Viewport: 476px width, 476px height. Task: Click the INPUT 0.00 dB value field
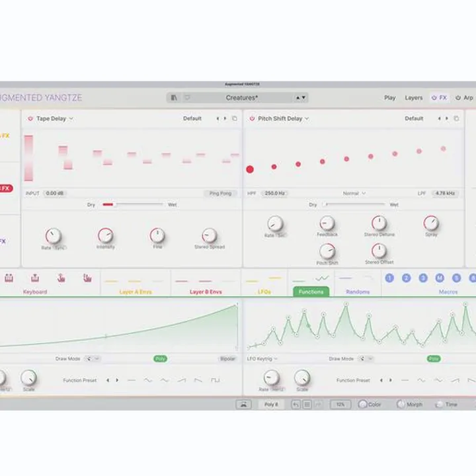[55, 193]
